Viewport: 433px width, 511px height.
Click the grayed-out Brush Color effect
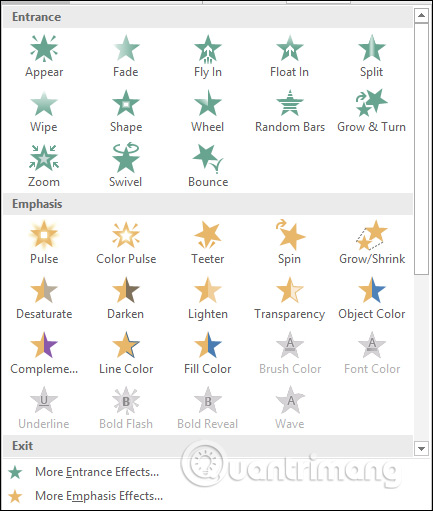pyautogui.click(x=289, y=353)
